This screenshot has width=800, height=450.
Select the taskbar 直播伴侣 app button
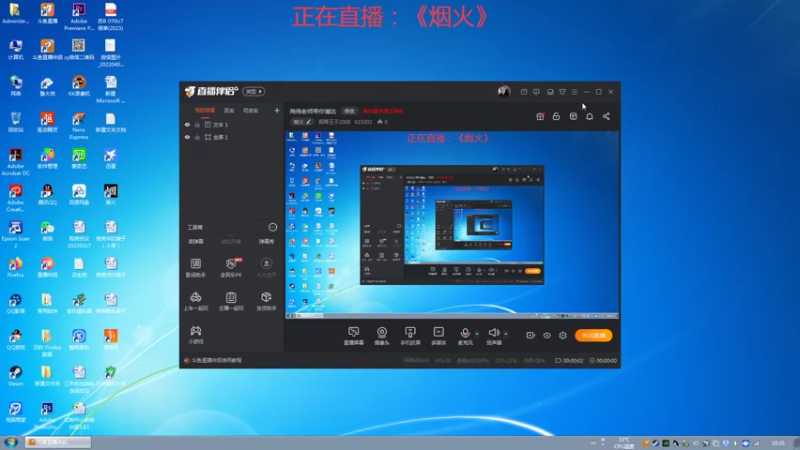tap(58, 442)
